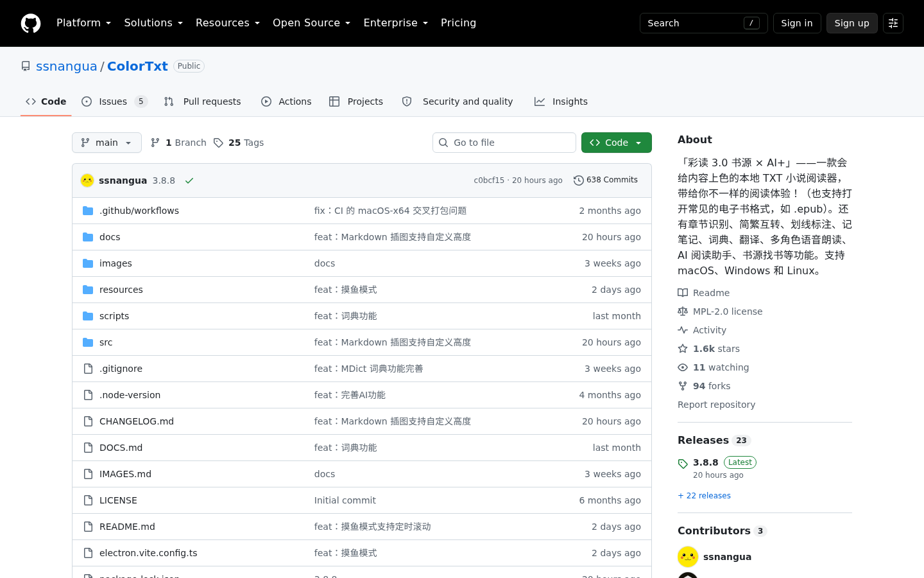The width and height of the screenshot is (924, 578).
Task: Open the GitHub homepage logo
Action: pos(31,23)
